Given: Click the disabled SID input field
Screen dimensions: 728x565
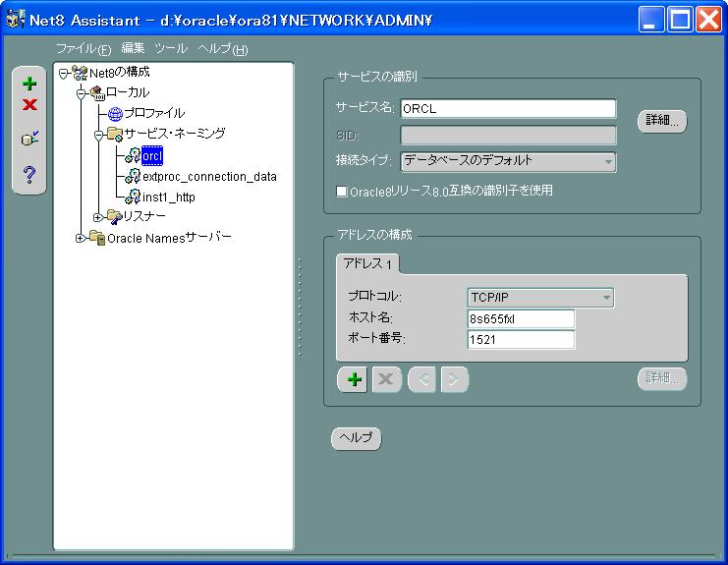Looking at the screenshot, I should tap(508, 136).
